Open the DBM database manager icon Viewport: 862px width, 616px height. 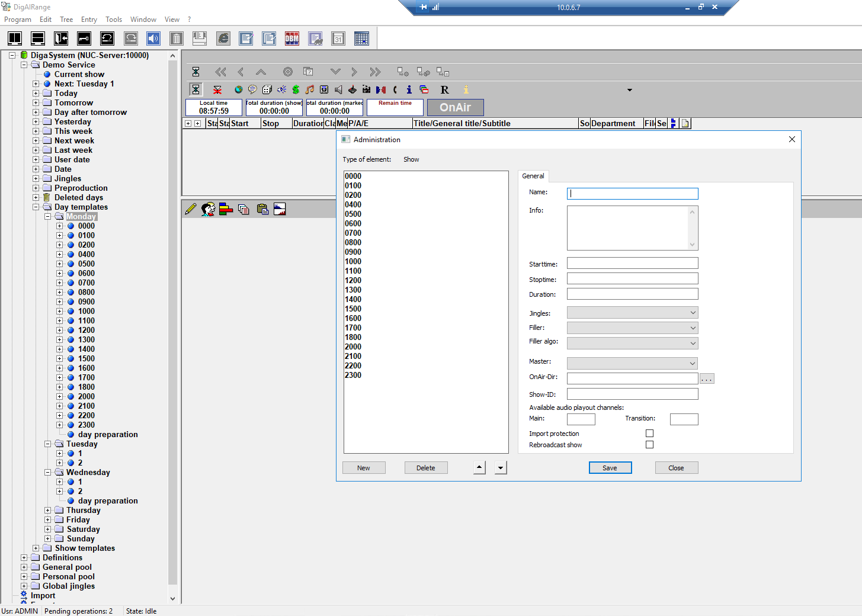[292, 39]
